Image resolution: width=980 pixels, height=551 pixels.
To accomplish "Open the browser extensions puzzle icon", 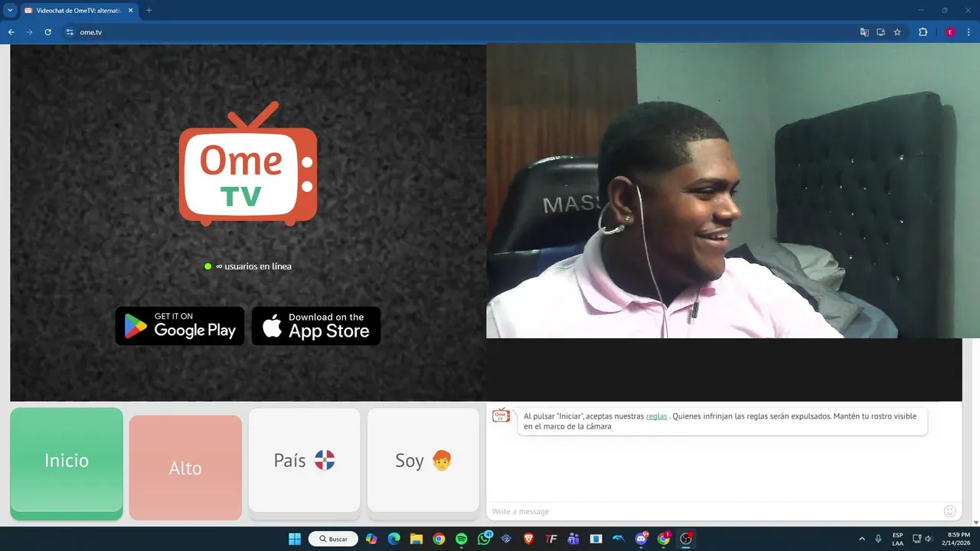I will point(923,32).
